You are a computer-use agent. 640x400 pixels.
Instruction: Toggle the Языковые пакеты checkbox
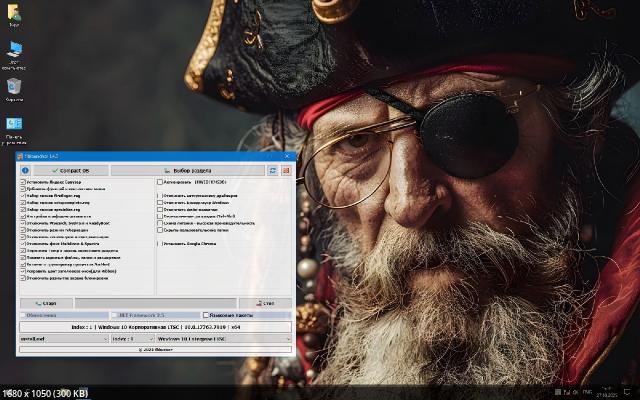pos(206,315)
